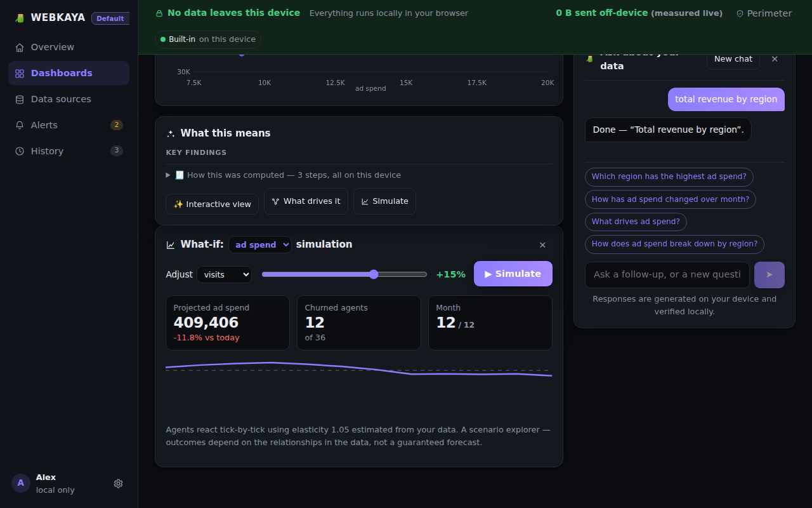Close the Ask about your data chat
This screenshot has width=812, height=508.
775,59
